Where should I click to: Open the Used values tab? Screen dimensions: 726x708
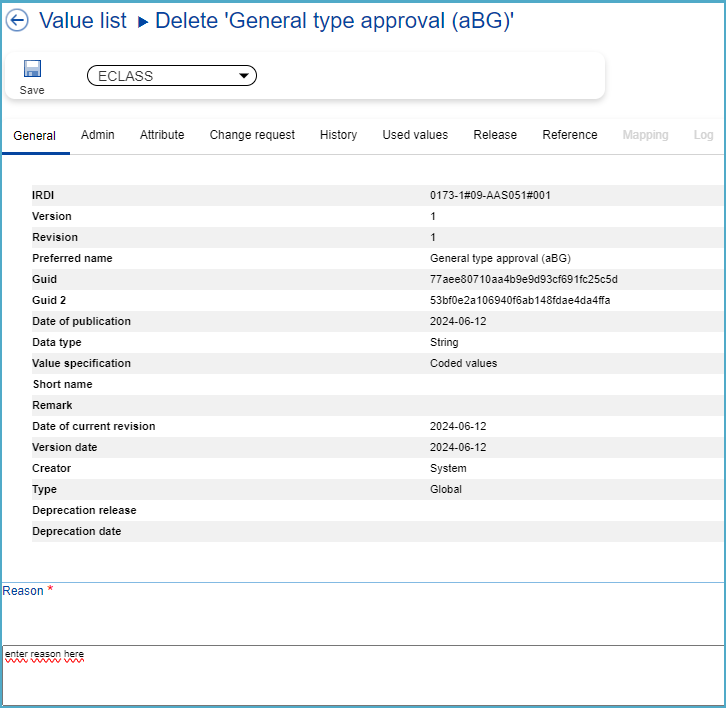[x=415, y=135]
